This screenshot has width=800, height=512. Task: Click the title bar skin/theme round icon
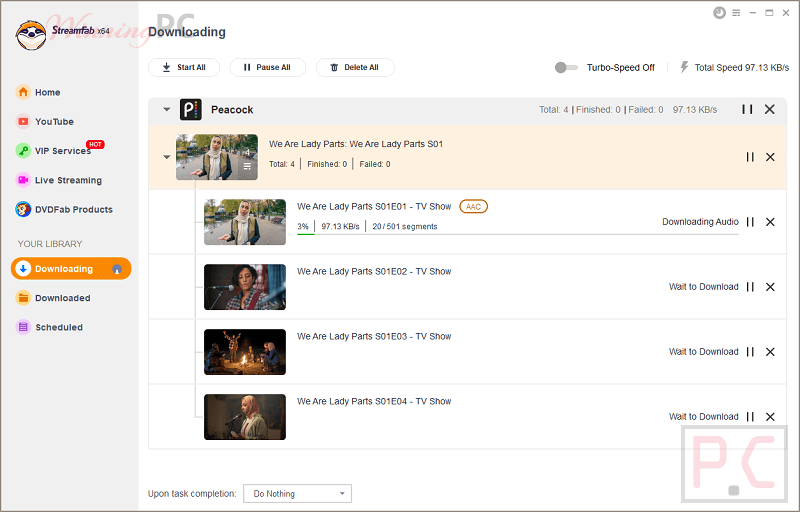click(x=719, y=13)
